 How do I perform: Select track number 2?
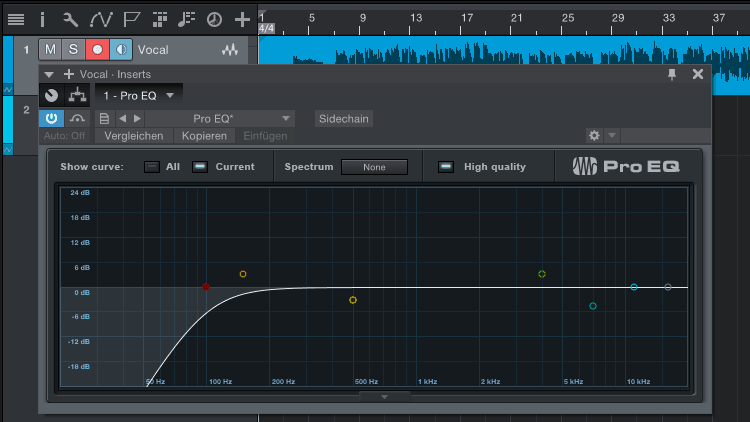(26, 110)
